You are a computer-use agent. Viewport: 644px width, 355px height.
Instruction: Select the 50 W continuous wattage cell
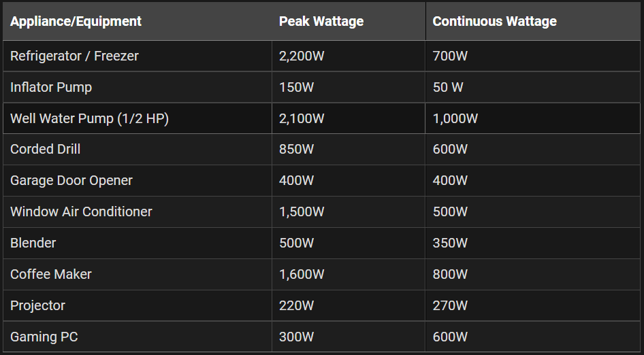coord(533,87)
